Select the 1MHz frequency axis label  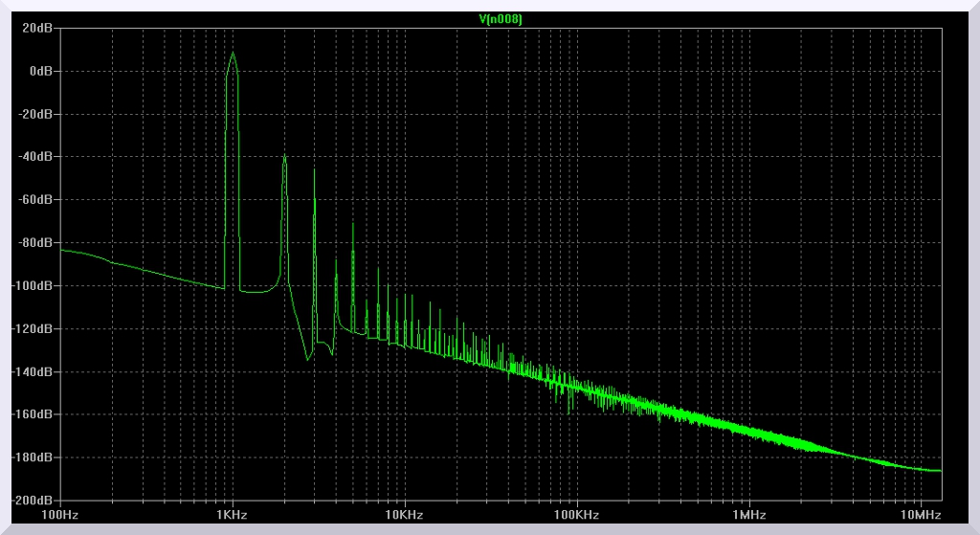pos(748,515)
